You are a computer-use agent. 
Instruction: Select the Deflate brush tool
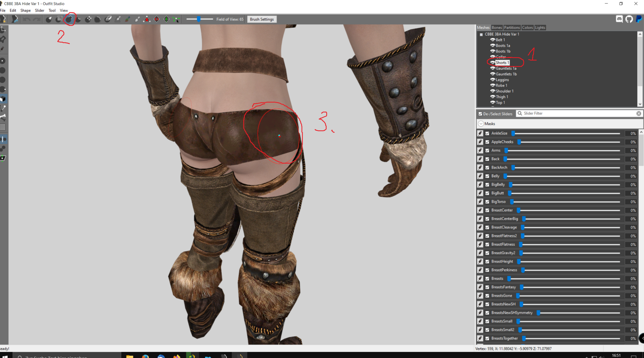pyautogui.click(x=78, y=19)
